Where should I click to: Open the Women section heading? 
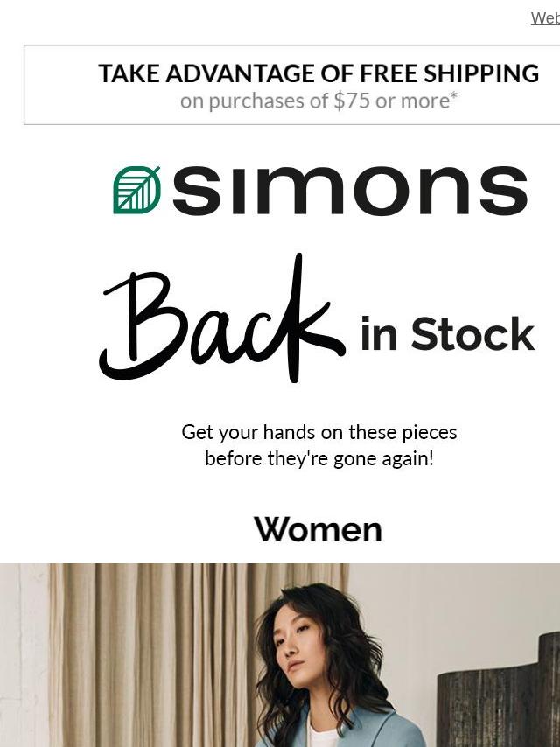(318, 529)
